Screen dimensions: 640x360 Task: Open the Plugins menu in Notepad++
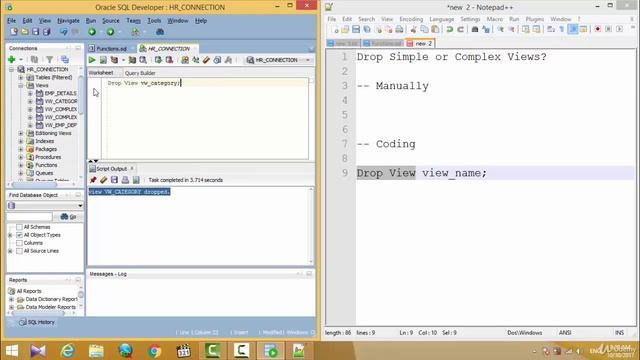click(x=534, y=19)
